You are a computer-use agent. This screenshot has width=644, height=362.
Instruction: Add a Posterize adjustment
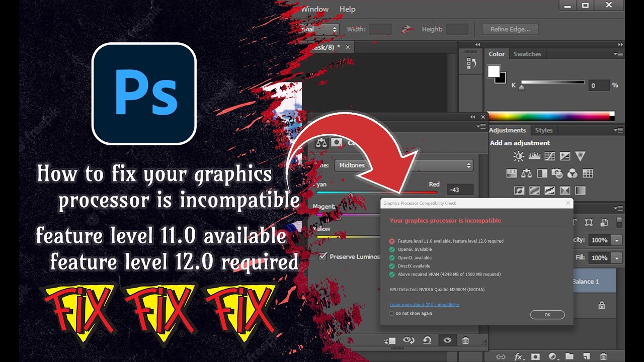[534, 191]
